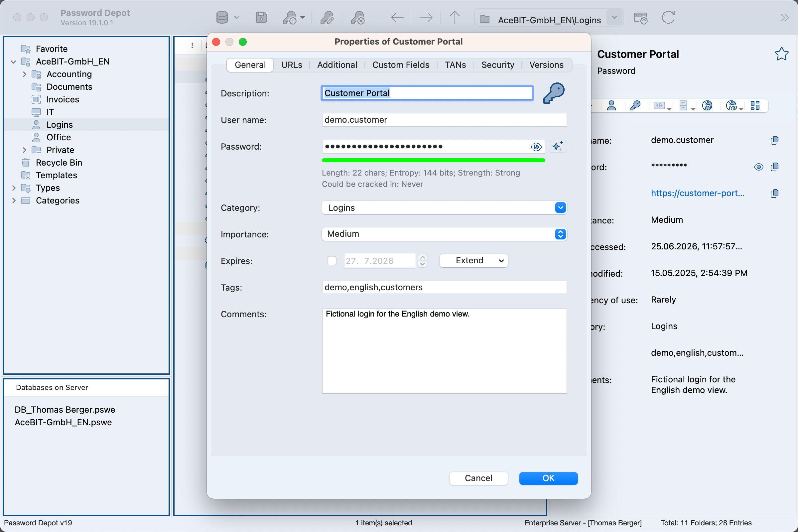The image size is (798, 532).
Task: Expand the Private folder
Action: (x=24, y=150)
